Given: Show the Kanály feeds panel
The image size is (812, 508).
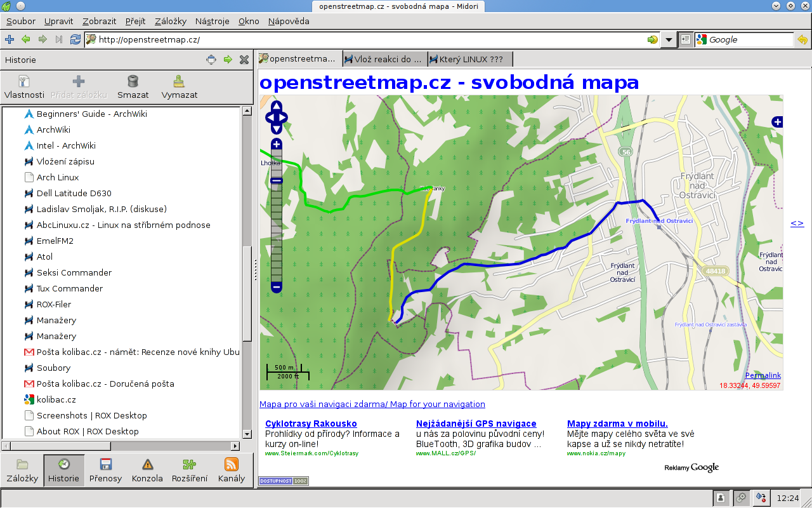Looking at the screenshot, I should click(231, 471).
